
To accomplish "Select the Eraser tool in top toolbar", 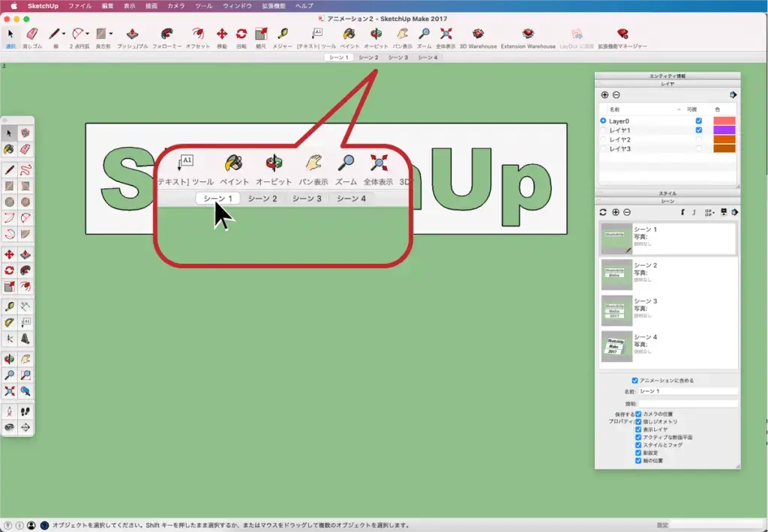I will coord(32,34).
